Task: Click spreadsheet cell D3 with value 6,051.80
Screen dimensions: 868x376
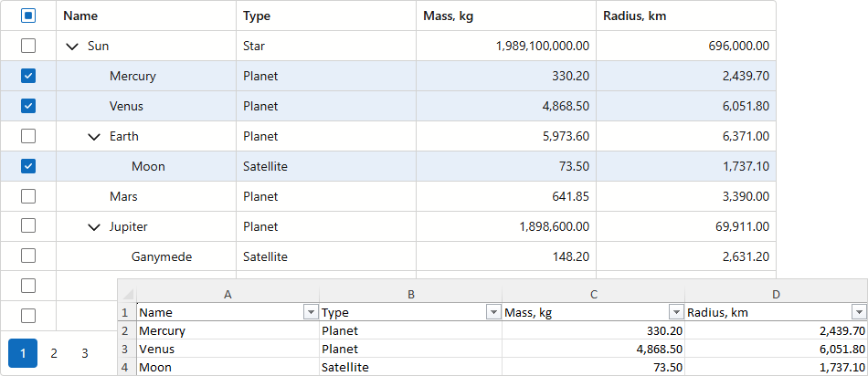Action: pyautogui.click(x=776, y=349)
